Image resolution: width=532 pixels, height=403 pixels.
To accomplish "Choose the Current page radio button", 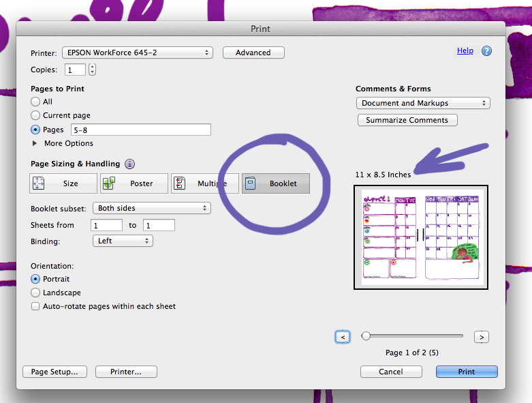I will click(x=35, y=115).
